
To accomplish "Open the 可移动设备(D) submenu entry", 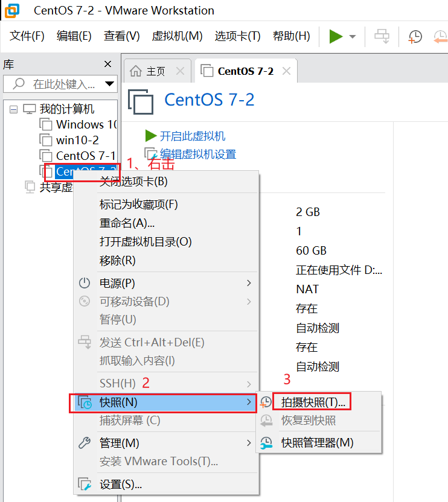I will [166, 302].
